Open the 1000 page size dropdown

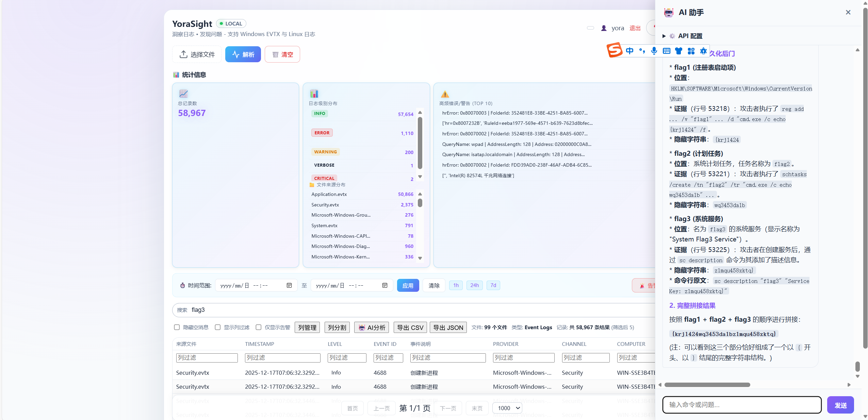click(507, 408)
